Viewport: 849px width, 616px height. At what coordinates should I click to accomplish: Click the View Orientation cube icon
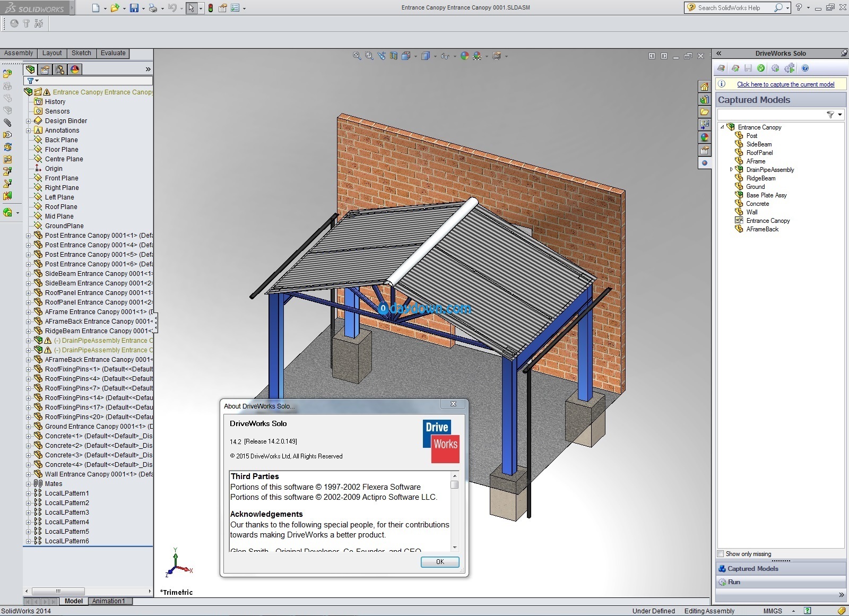click(406, 56)
